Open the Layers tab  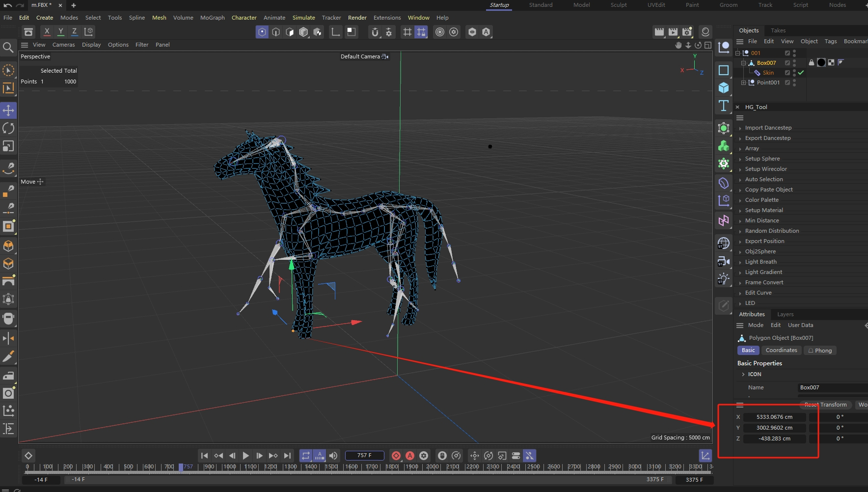[x=785, y=314]
